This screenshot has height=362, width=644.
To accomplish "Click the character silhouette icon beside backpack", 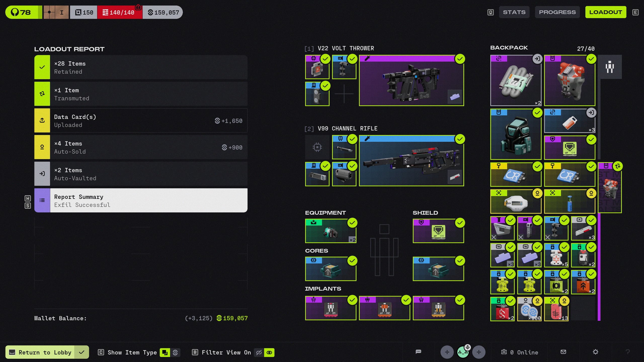I will [x=610, y=67].
